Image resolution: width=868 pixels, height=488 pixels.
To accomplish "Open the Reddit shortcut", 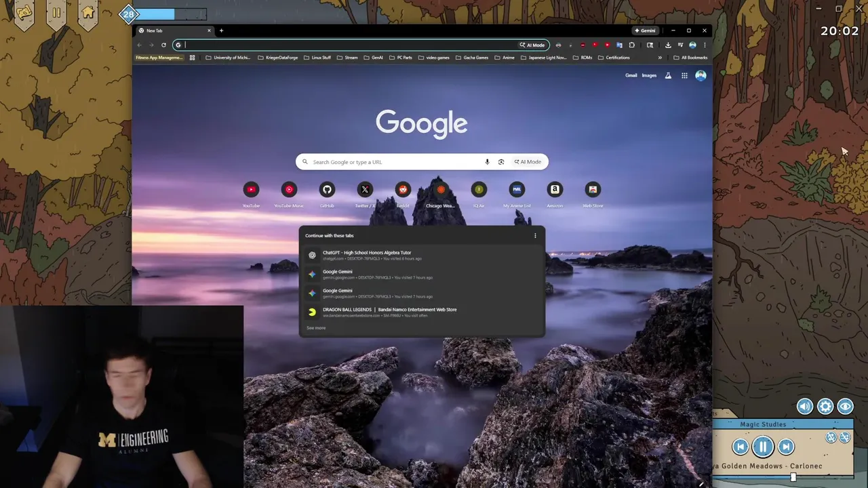I will coord(403,195).
